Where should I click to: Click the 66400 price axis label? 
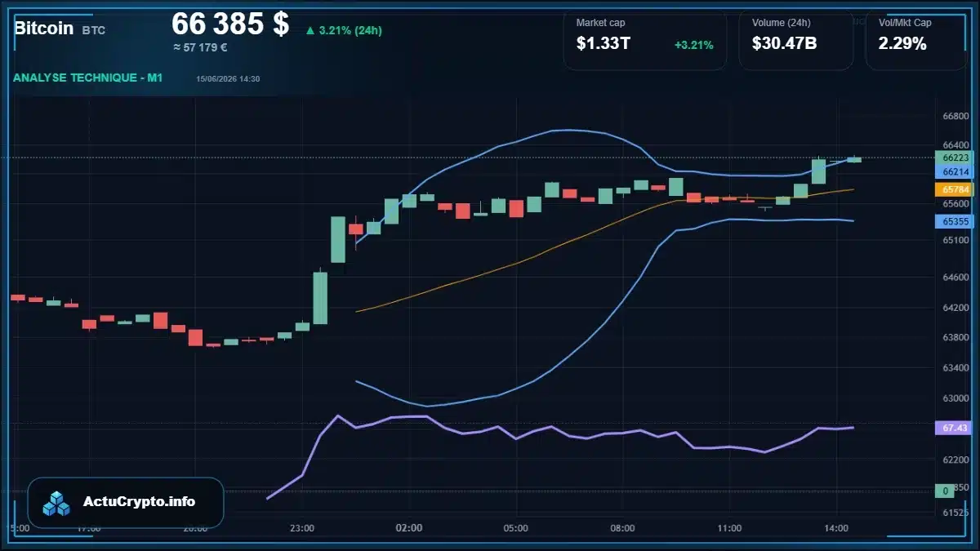click(955, 145)
